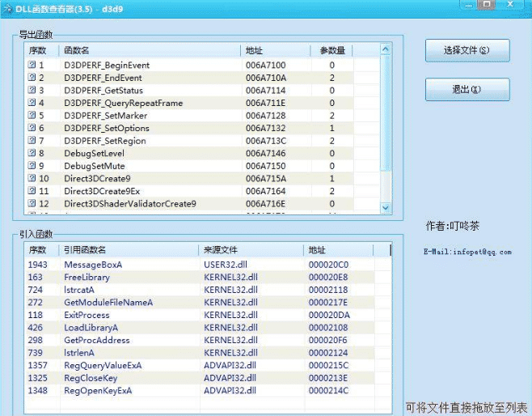Click the icon beside export row 5
Image resolution: width=532 pixels, height=416 pixels.
tap(32, 115)
